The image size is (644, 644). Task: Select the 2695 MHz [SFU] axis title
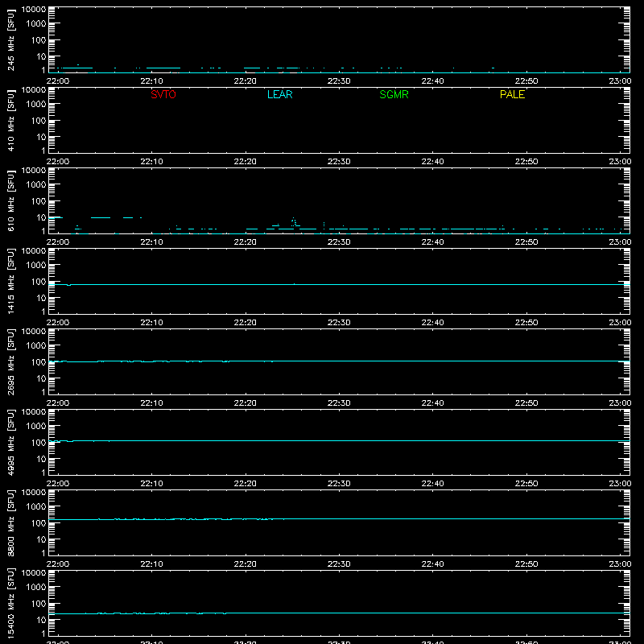point(10,361)
